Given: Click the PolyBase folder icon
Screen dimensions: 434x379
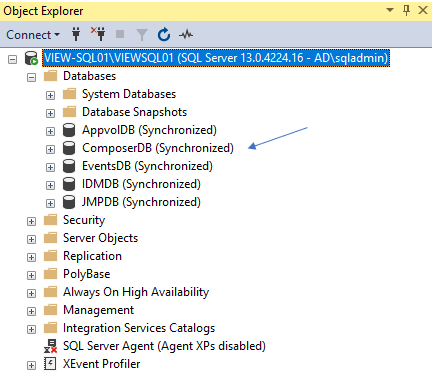Looking at the screenshot, I should tap(50, 274).
